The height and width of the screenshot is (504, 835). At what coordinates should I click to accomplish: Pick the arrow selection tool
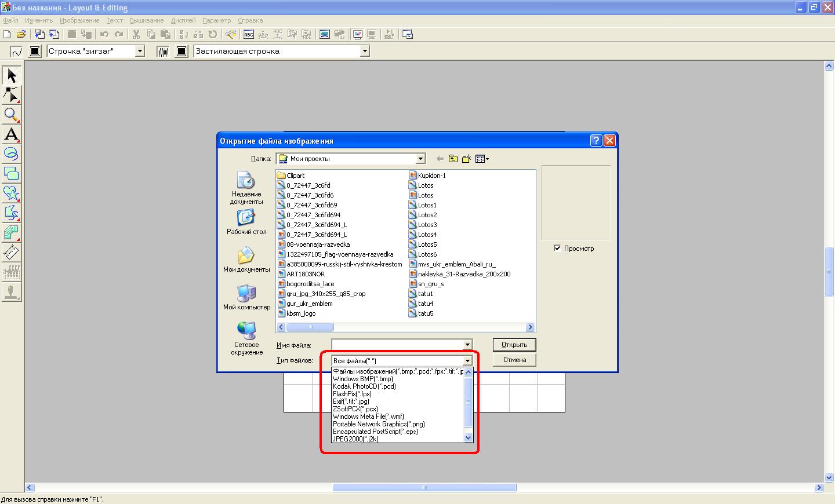tap(11, 75)
